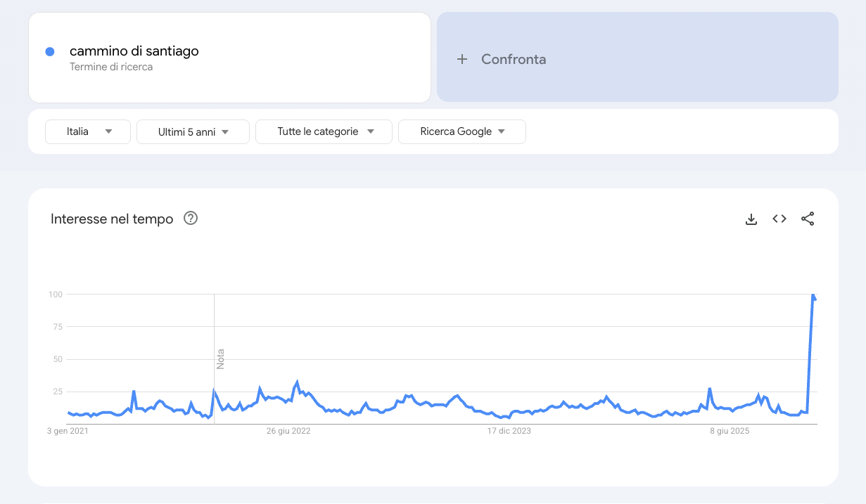Click the chart peak at value 100
866x504 pixels.
point(813,295)
